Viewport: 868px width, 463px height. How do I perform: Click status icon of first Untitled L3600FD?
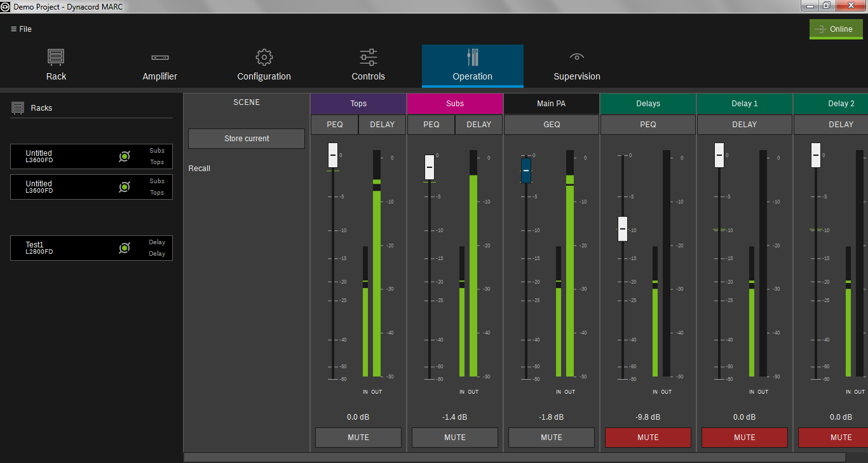[125, 156]
